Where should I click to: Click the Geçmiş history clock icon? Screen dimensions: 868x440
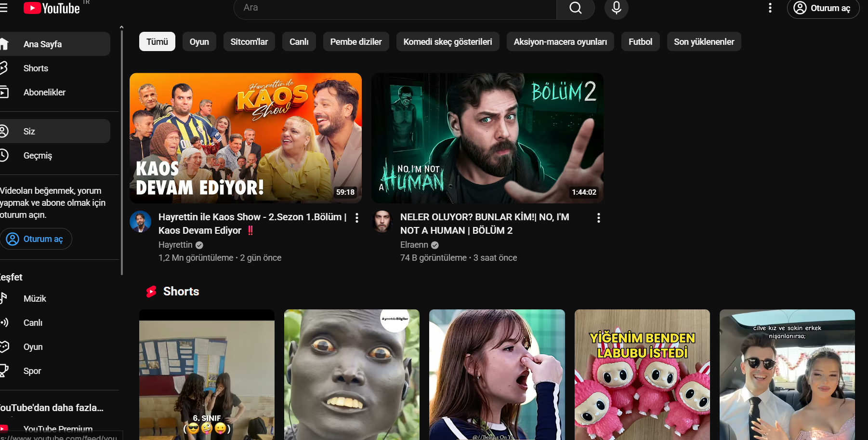point(4,155)
